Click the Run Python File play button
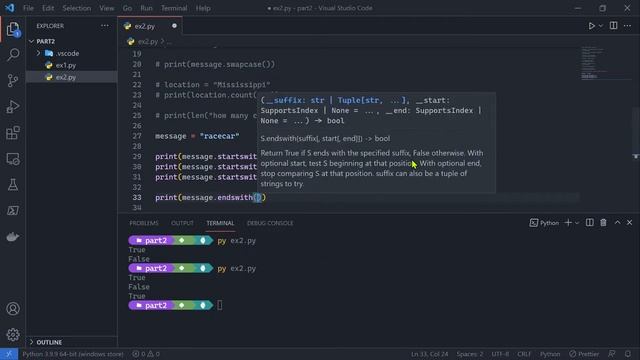Screen dimensions: 640x360 coord(591,26)
